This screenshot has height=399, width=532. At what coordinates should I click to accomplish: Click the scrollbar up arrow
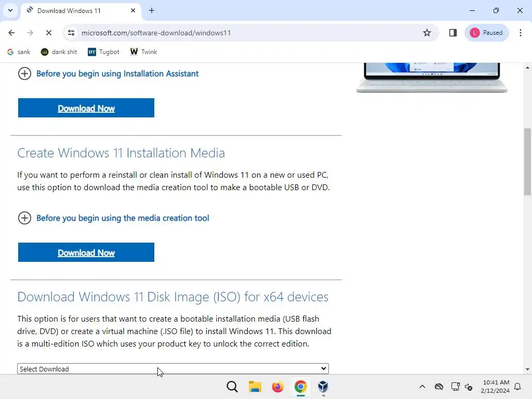[x=527, y=68]
